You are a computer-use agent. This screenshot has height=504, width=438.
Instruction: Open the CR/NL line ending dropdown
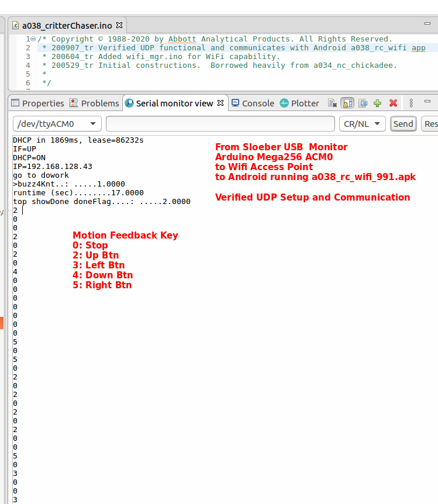(x=363, y=124)
